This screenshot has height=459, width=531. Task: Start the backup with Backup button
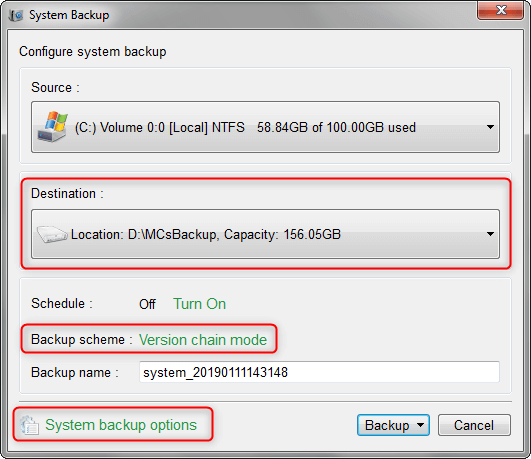(387, 425)
